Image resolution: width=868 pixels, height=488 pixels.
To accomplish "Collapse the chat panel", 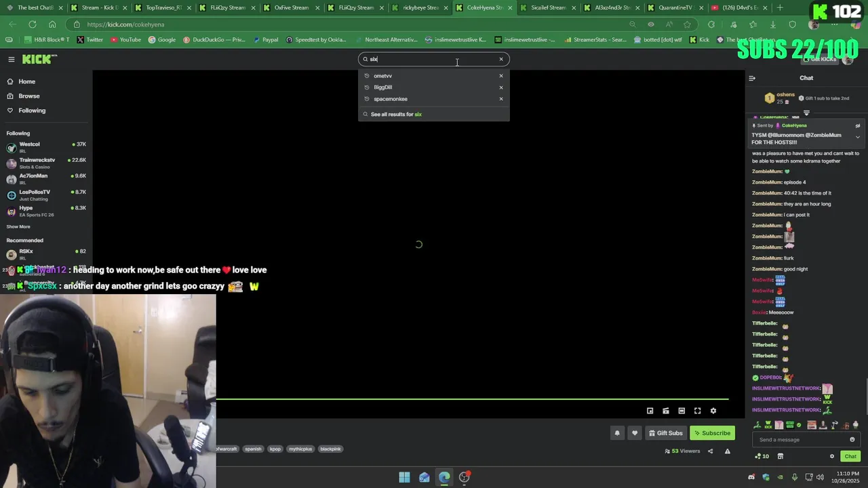I will 752,78.
